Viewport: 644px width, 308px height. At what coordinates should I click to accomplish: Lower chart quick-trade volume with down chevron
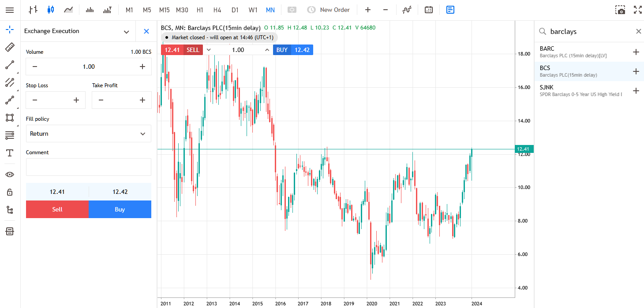tap(209, 50)
